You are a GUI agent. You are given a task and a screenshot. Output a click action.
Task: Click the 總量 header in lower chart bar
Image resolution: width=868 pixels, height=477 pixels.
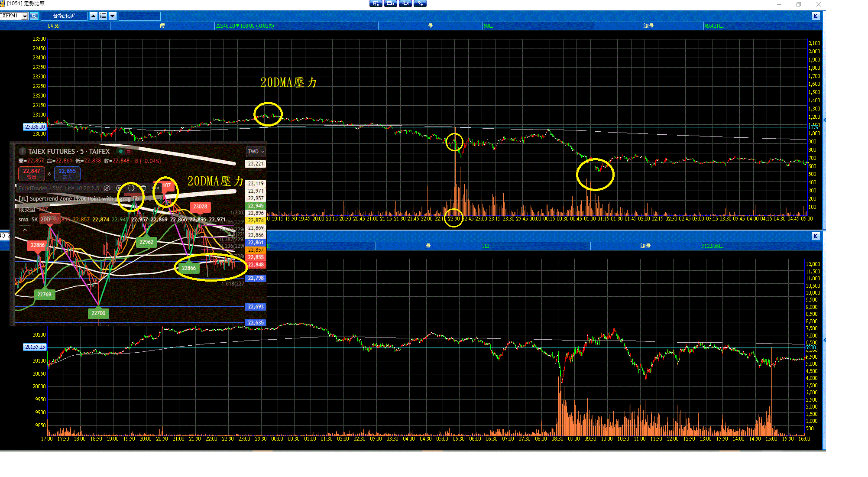(x=645, y=246)
